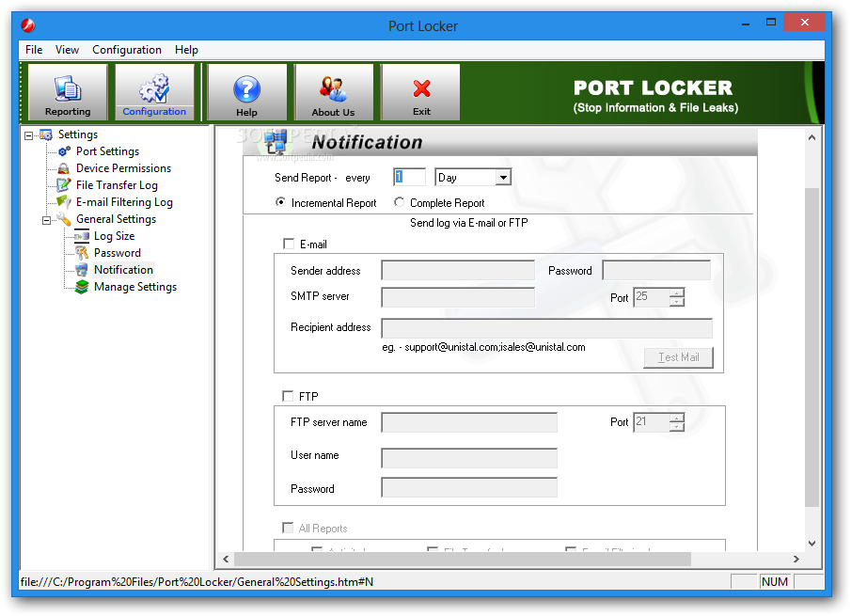Click the Notification tree icon
Screen dimensions: 851x616
[x=82, y=270]
